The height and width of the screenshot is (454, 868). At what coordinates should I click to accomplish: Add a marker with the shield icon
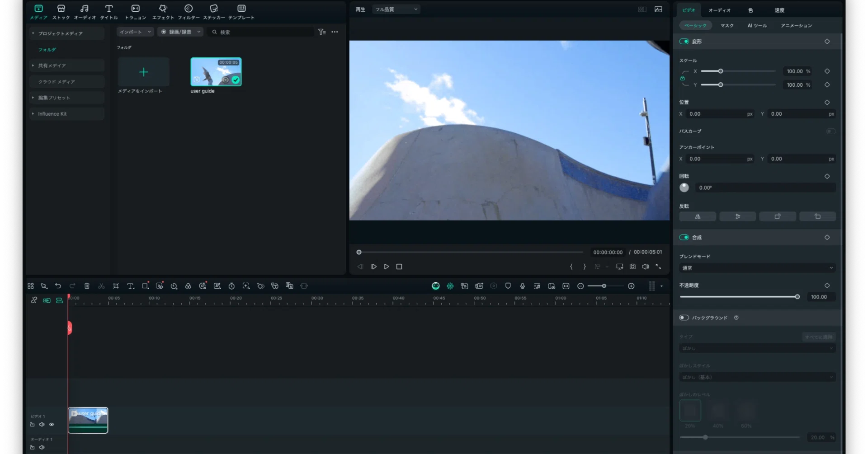[x=508, y=286]
